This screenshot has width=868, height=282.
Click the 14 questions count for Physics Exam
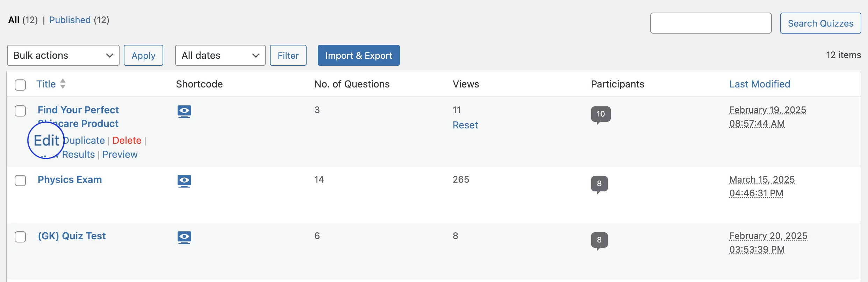(x=319, y=179)
